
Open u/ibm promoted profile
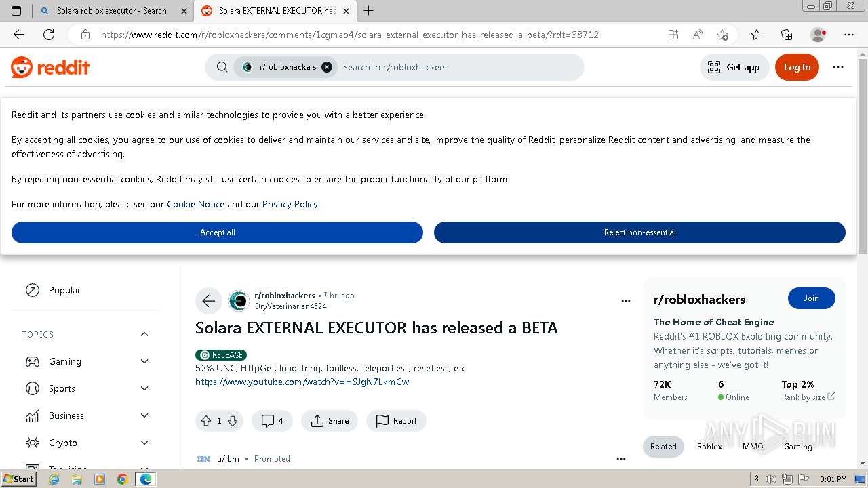click(x=228, y=459)
